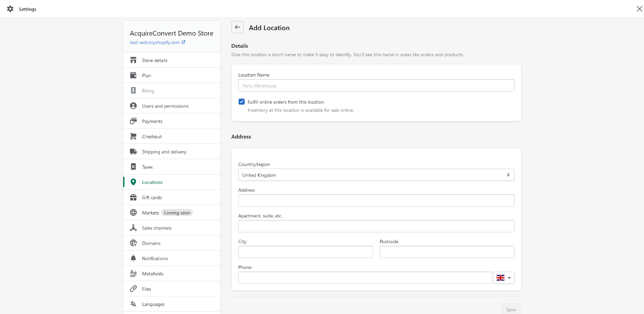
Task: Open the phone country flag selector
Action: [x=504, y=278]
